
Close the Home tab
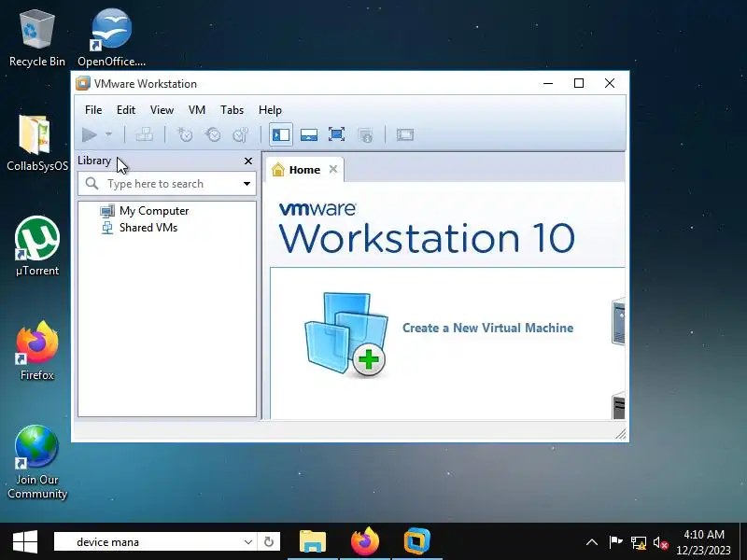pos(333,169)
